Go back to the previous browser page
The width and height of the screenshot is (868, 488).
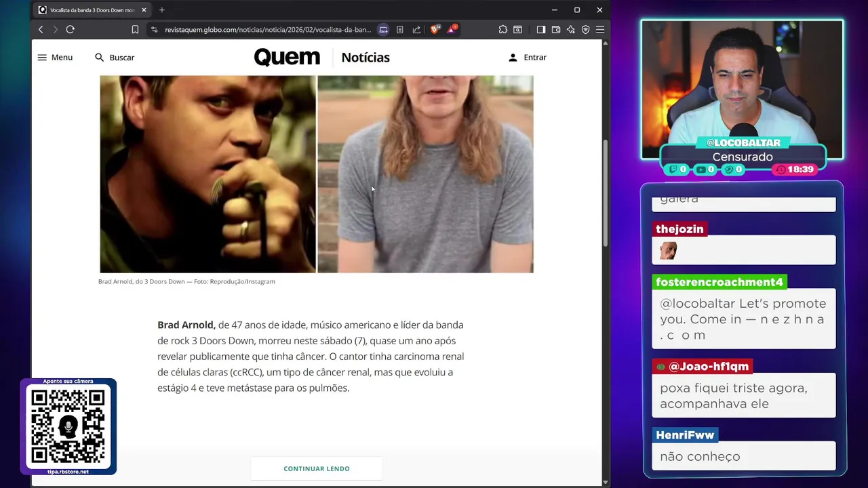[x=41, y=30]
